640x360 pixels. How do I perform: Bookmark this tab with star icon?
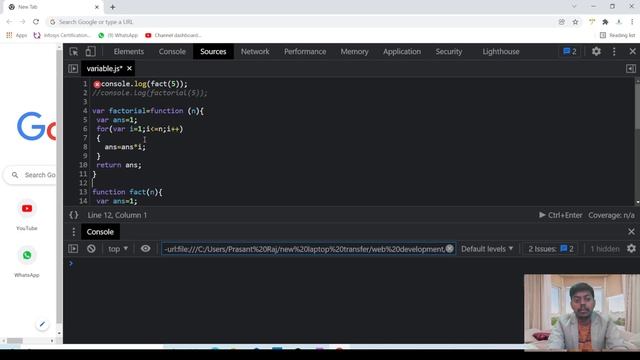point(575,22)
